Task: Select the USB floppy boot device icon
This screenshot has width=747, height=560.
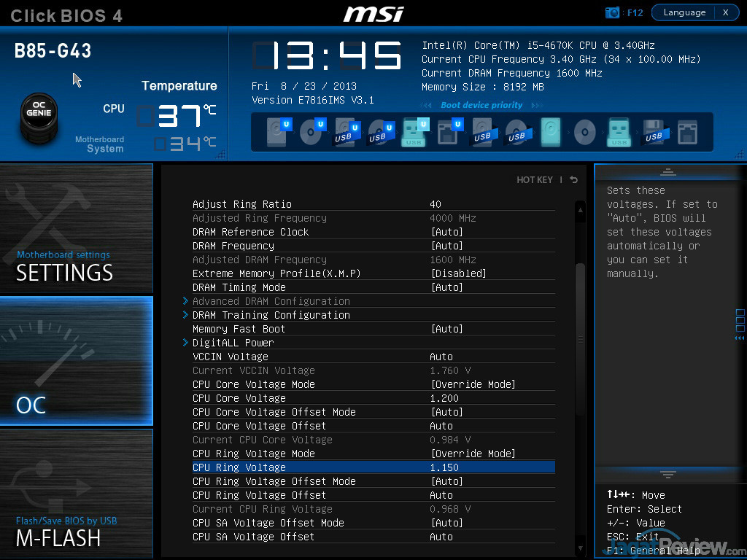Action: [654, 133]
